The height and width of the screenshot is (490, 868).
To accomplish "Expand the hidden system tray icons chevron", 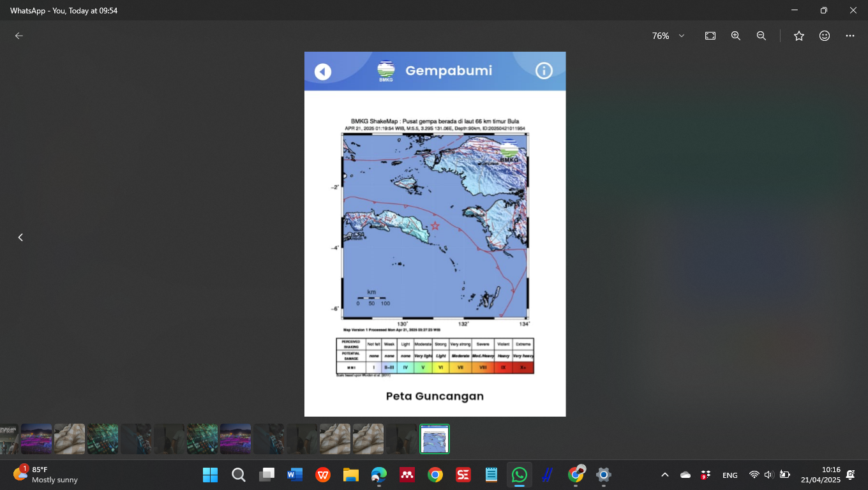I will pyautogui.click(x=664, y=475).
